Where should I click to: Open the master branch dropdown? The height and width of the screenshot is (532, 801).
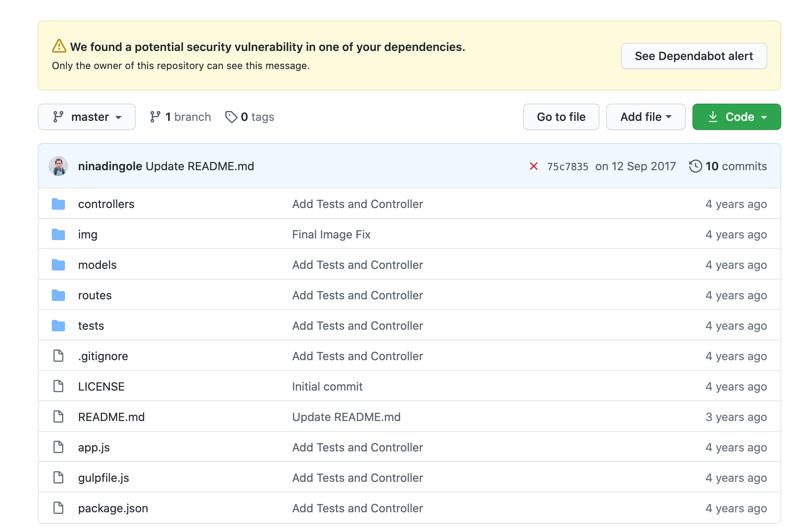(87, 117)
